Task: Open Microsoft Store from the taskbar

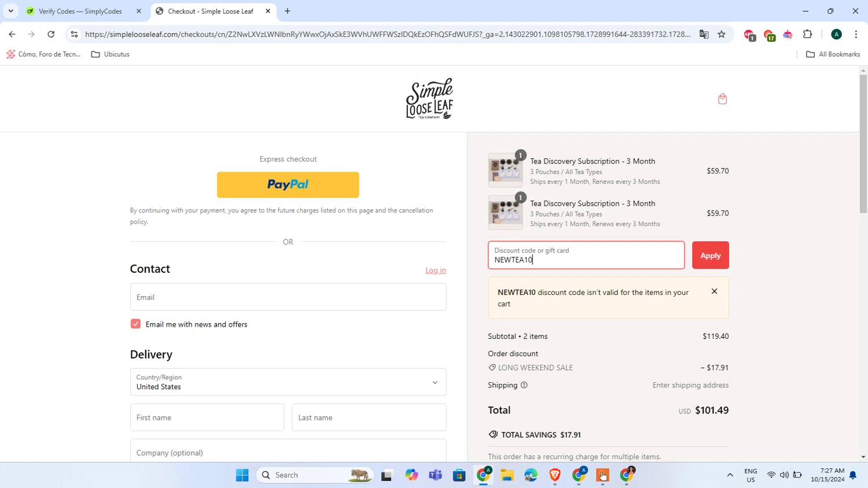Action: tap(459, 475)
